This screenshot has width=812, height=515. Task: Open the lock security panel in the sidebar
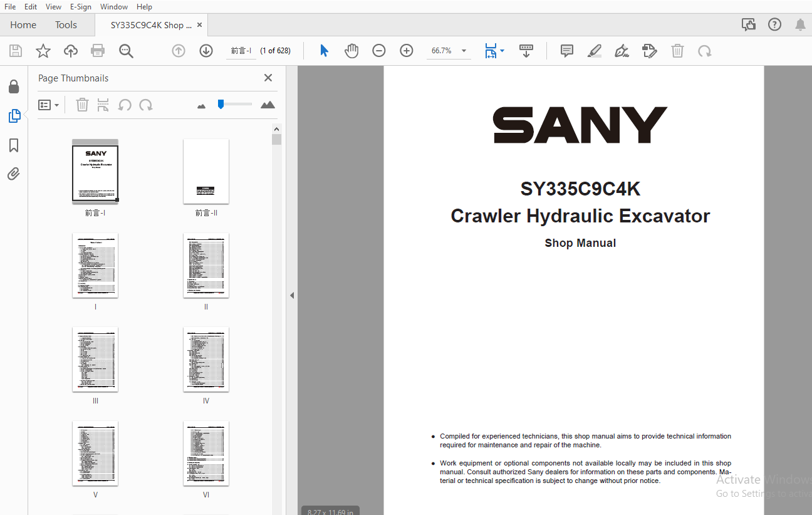pyautogui.click(x=14, y=86)
